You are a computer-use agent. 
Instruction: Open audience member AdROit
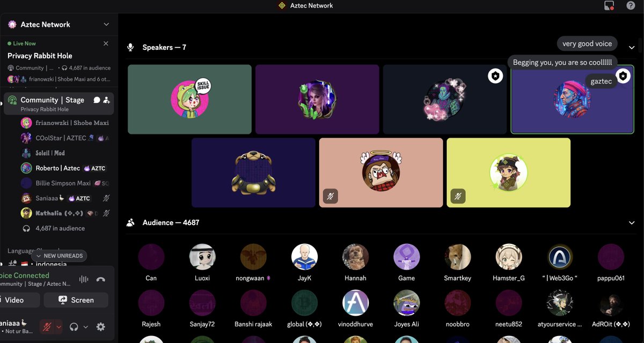[x=611, y=309]
